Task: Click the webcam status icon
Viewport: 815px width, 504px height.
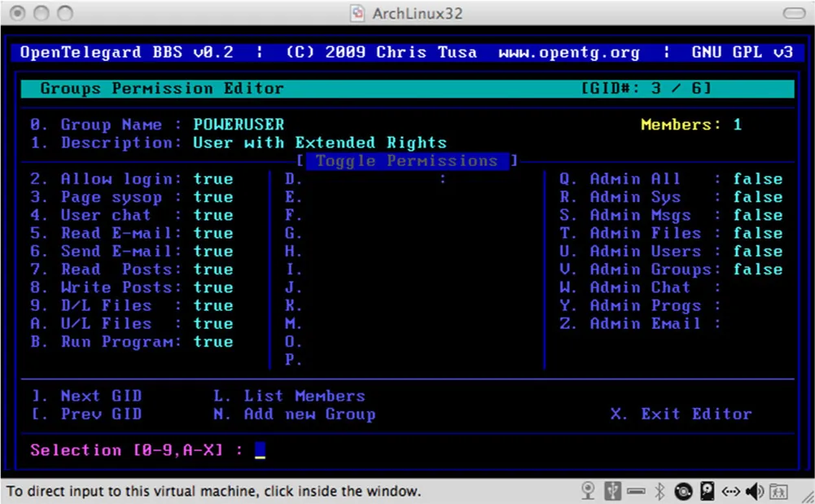Action: pos(588,491)
